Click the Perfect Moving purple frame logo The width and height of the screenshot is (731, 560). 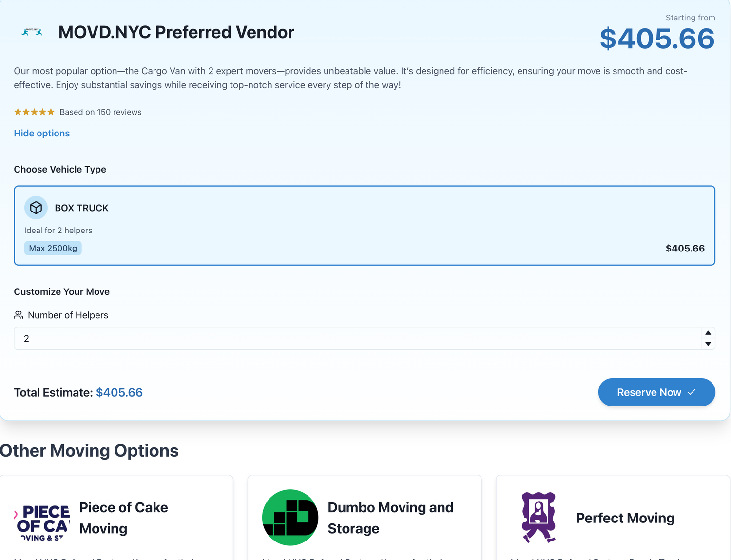pos(539,518)
